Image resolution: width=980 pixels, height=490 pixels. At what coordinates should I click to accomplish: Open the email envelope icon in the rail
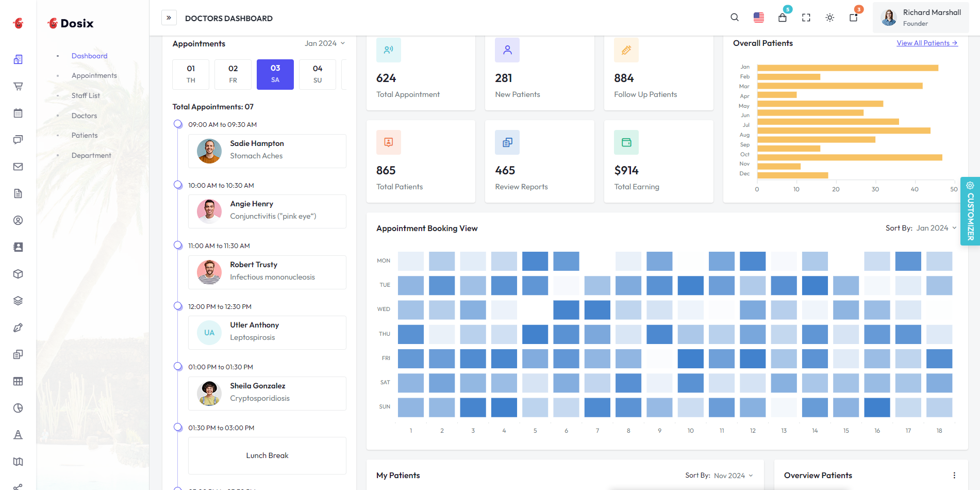18,167
